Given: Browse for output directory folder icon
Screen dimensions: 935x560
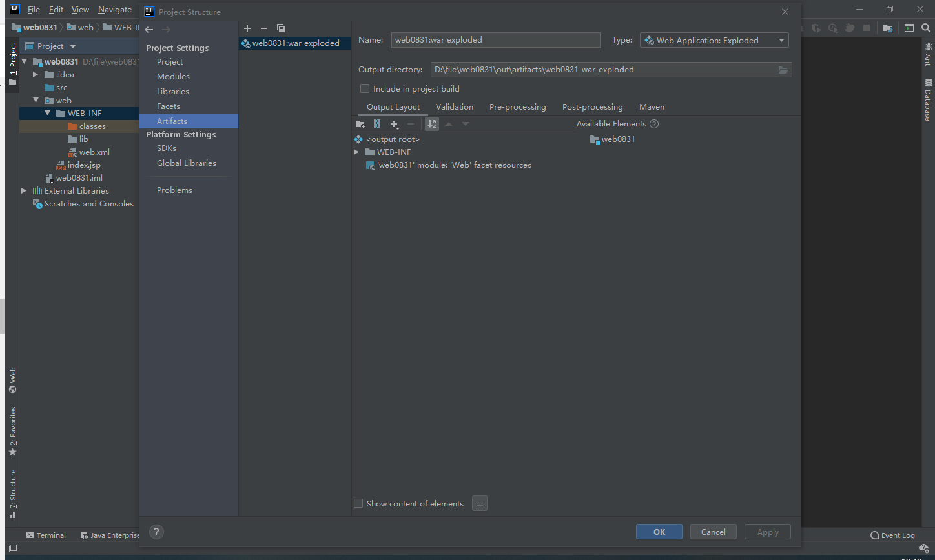Looking at the screenshot, I should point(783,70).
